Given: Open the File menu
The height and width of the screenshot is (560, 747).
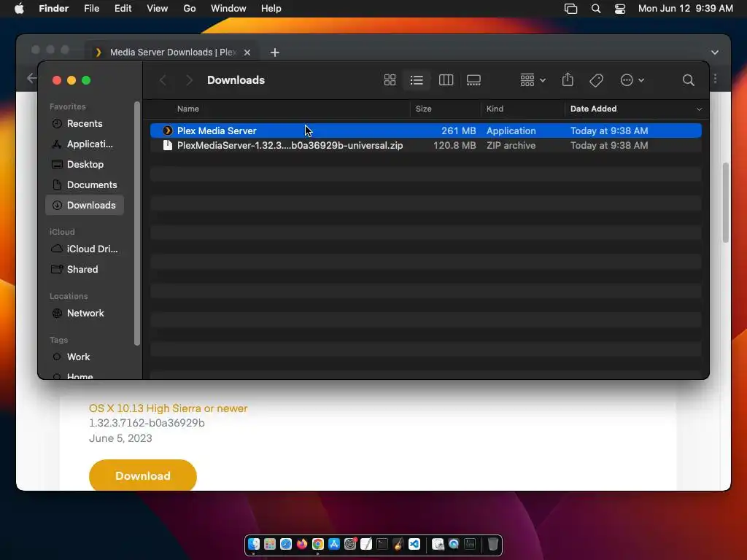Looking at the screenshot, I should 91,9.
